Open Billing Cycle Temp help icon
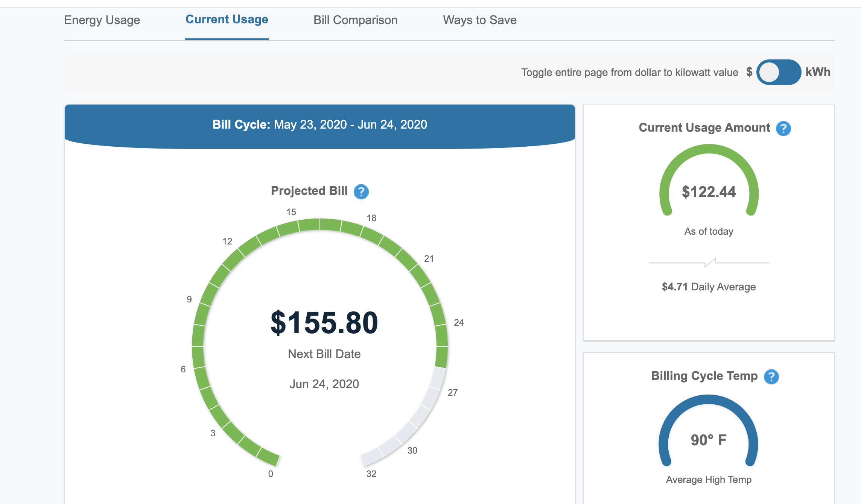Viewport: 861px width, 504px height. (771, 376)
